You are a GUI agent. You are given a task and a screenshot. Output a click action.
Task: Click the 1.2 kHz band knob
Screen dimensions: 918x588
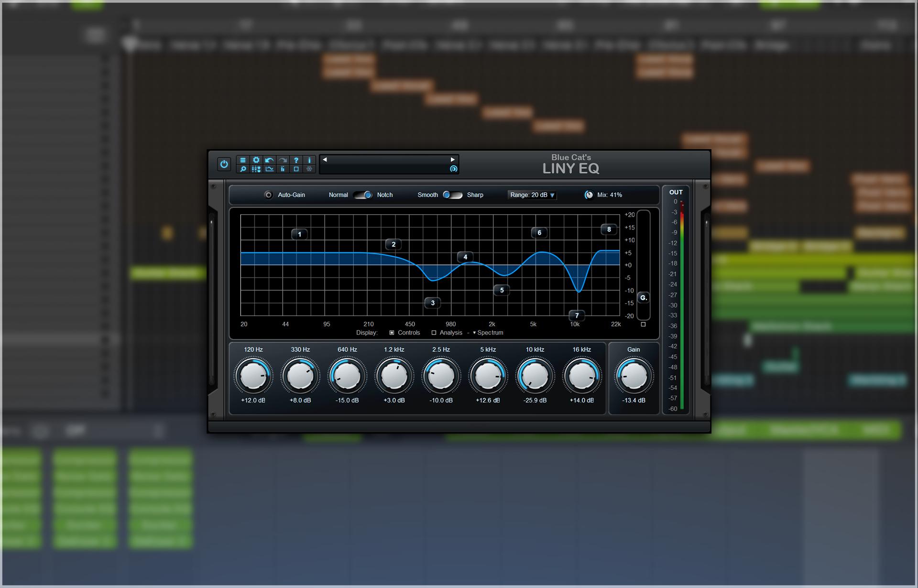pos(394,376)
